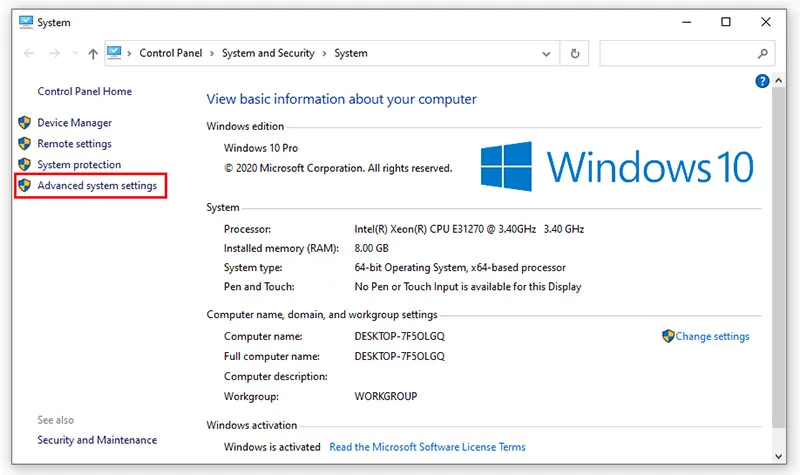
Task: Refresh the address bar location
Action: [575, 54]
